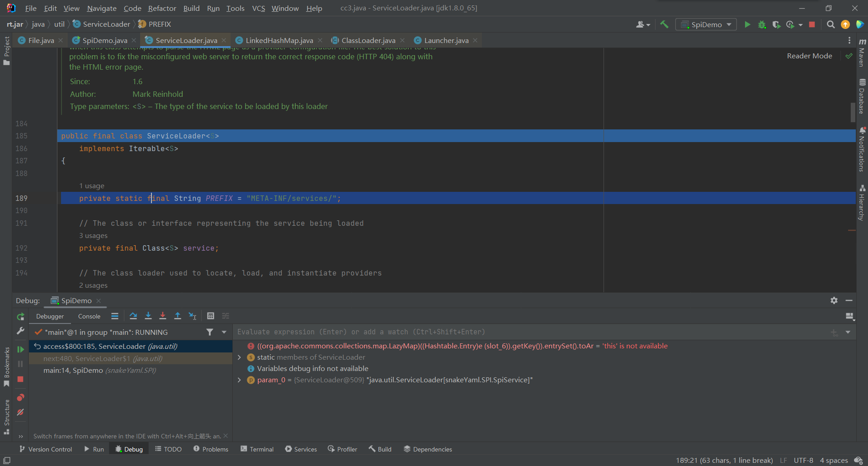Switch to the Console tab in Debug panel

(89, 316)
